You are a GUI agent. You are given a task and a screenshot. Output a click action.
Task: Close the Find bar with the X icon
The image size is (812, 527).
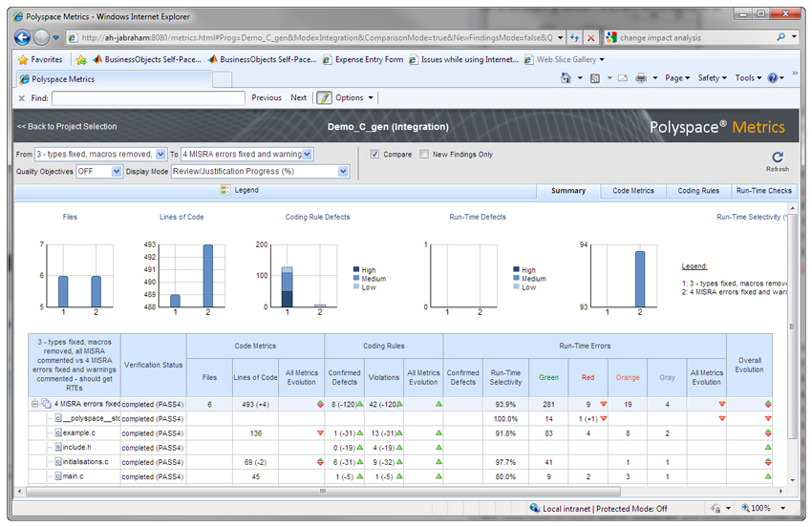click(x=21, y=97)
